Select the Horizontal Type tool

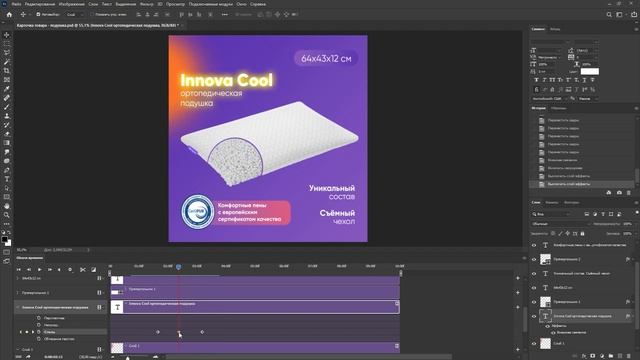tap(7, 179)
